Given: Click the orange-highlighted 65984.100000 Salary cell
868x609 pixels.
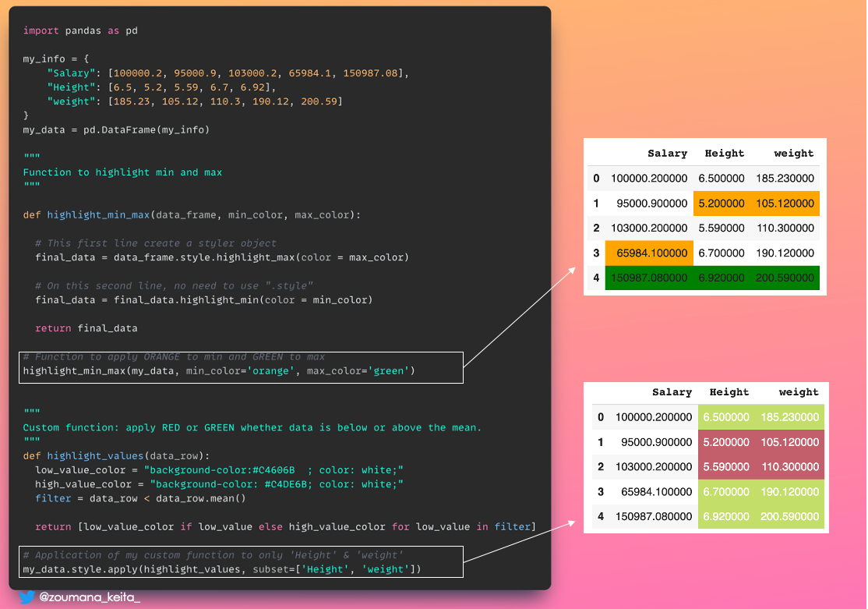Looking at the screenshot, I should click(649, 253).
